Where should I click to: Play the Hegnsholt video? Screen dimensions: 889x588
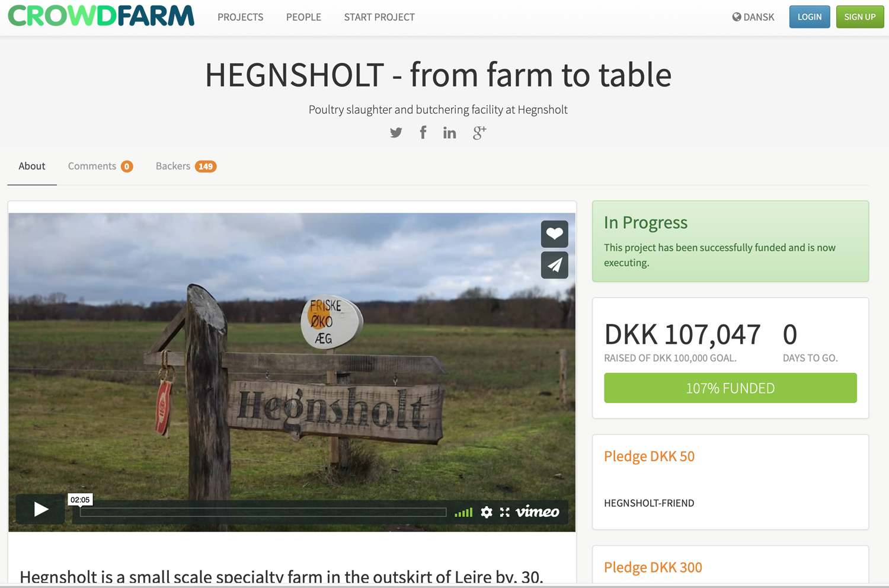40,509
